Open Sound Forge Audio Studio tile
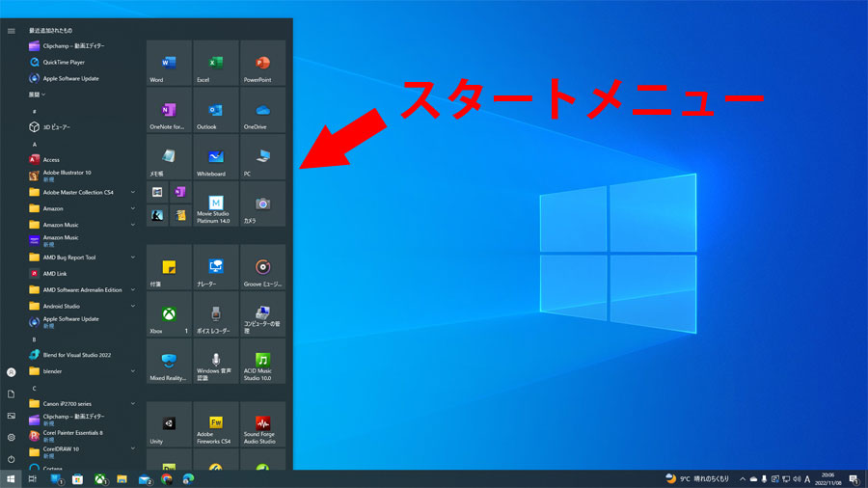 click(263, 424)
